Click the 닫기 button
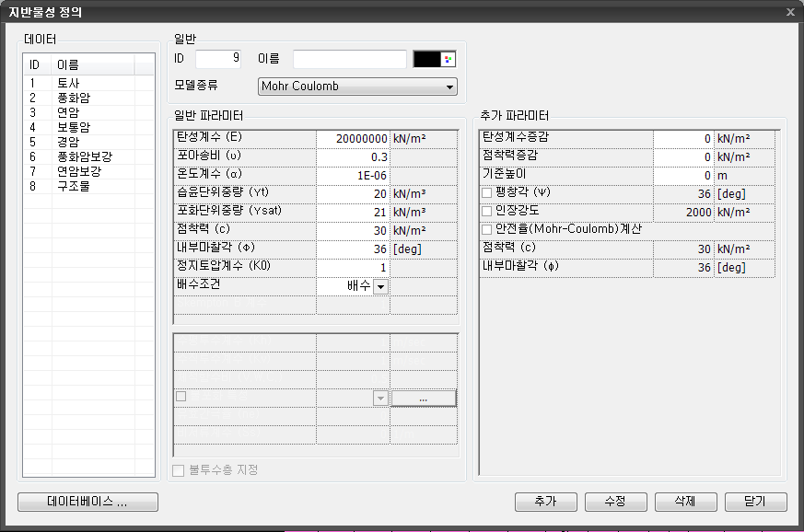 [756, 502]
